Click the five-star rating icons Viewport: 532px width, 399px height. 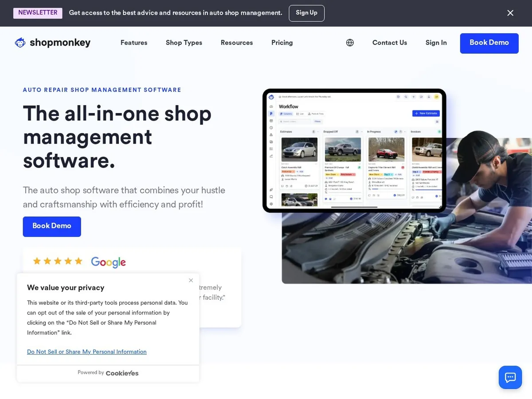tap(58, 261)
